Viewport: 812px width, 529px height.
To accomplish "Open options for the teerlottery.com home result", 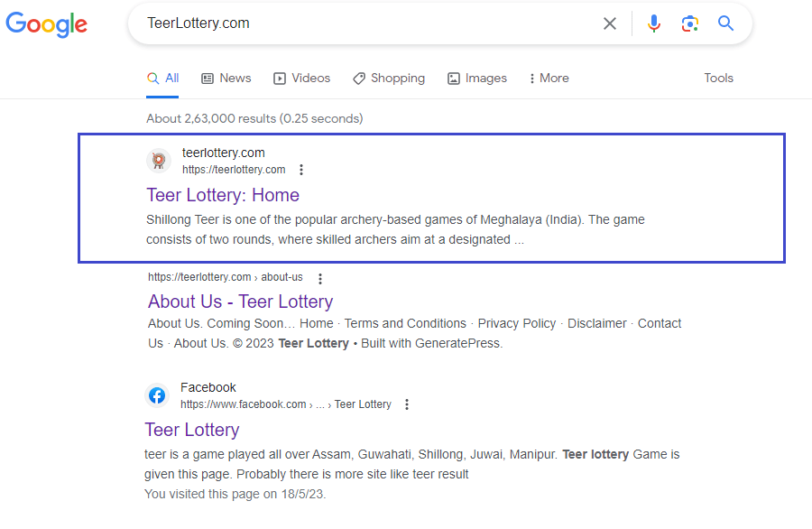I will click(301, 170).
